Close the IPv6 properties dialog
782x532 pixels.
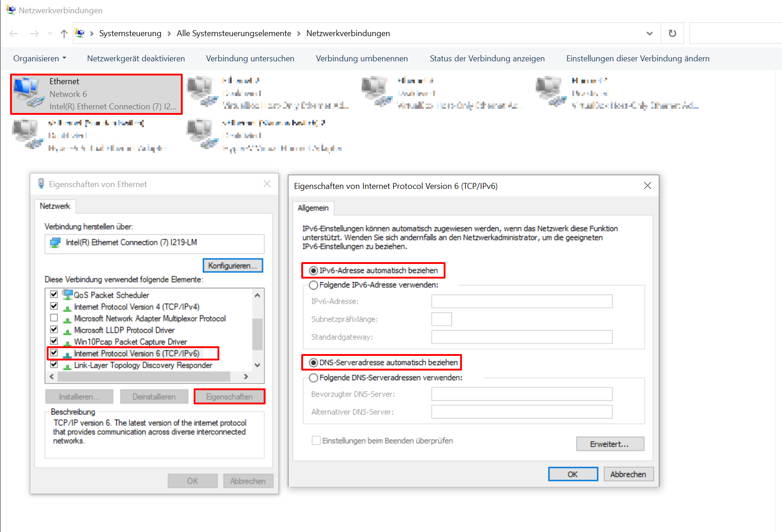click(647, 186)
